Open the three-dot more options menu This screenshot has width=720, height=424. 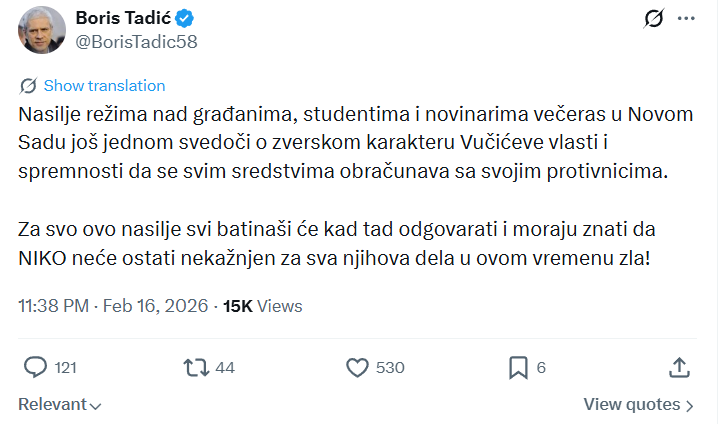pyautogui.click(x=687, y=19)
